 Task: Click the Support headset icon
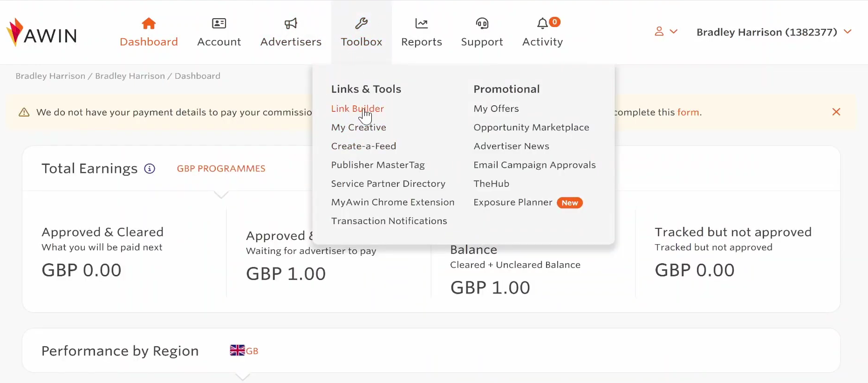tap(482, 23)
